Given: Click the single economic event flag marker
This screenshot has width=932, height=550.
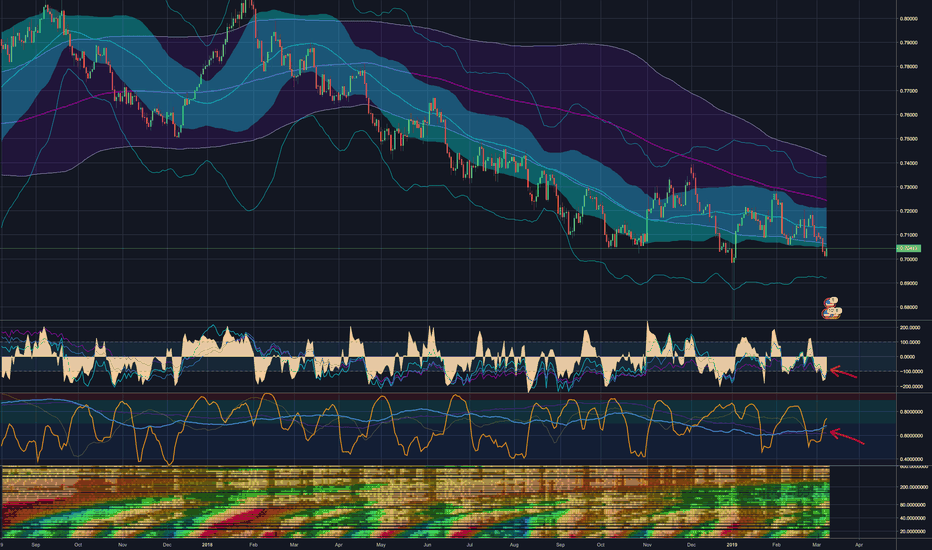Looking at the screenshot, I should (x=831, y=301).
